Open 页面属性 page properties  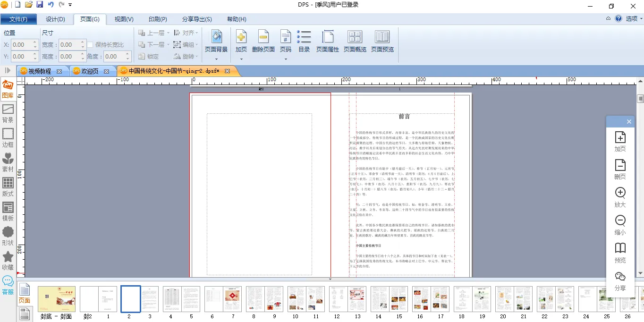pos(328,41)
